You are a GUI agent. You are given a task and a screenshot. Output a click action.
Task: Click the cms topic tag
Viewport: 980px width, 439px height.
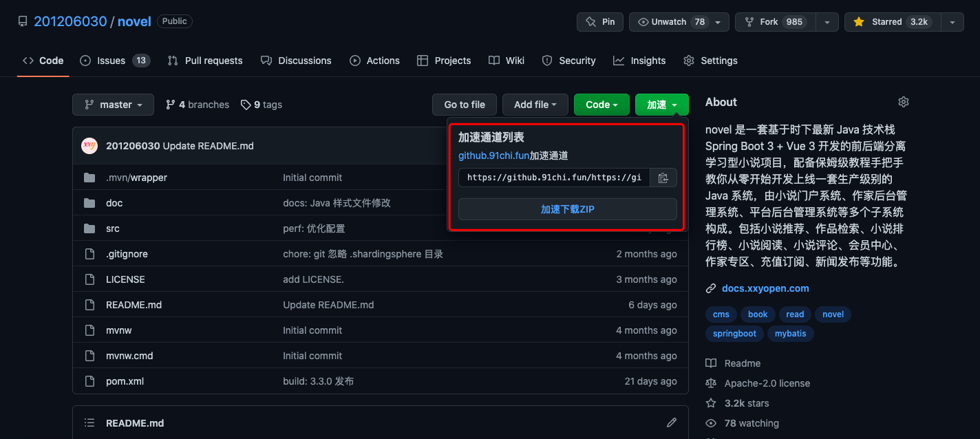point(721,314)
